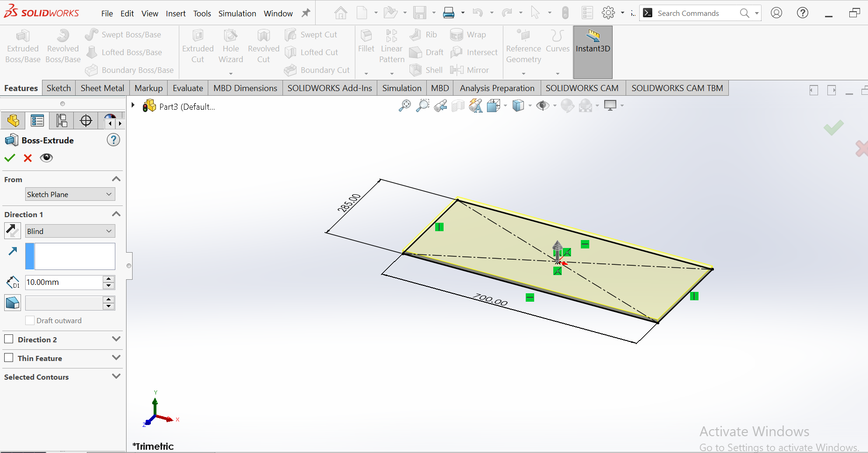Click the extrude depth arrow handle
This screenshot has width=868, height=453.
coord(557,251)
